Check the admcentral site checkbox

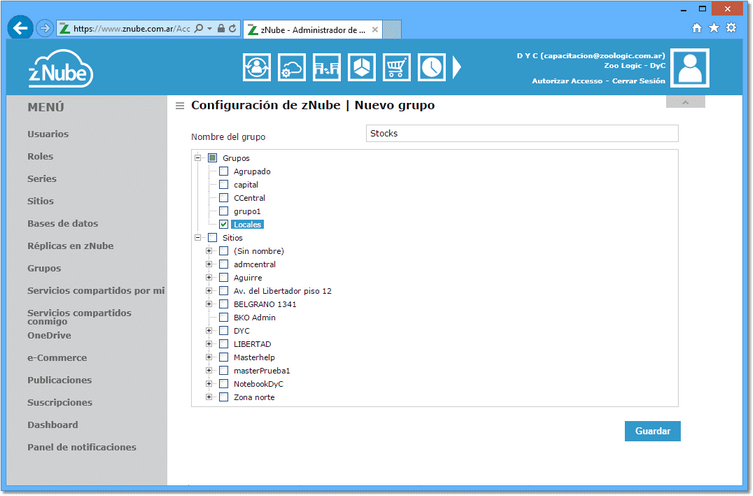click(224, 264)
